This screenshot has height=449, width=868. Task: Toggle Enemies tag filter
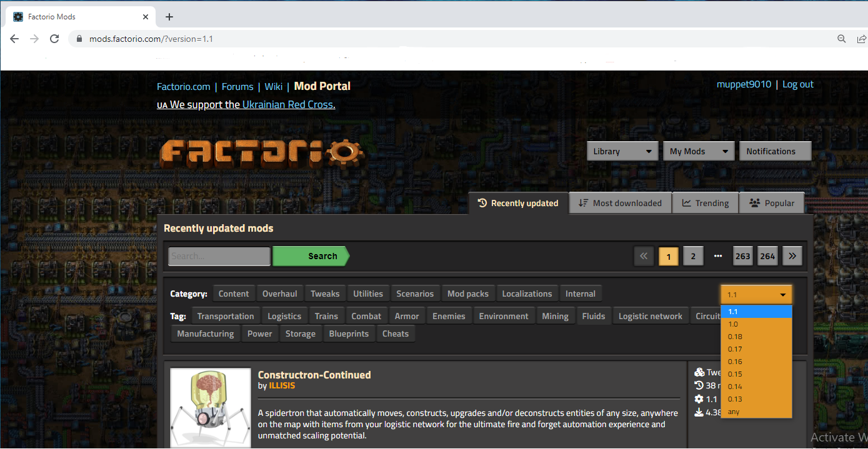[449, 316]
